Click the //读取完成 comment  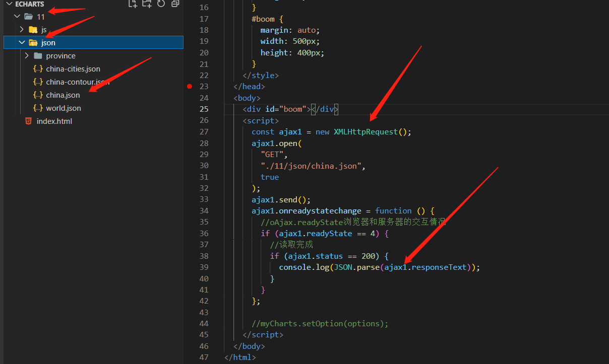click(291, 245)
